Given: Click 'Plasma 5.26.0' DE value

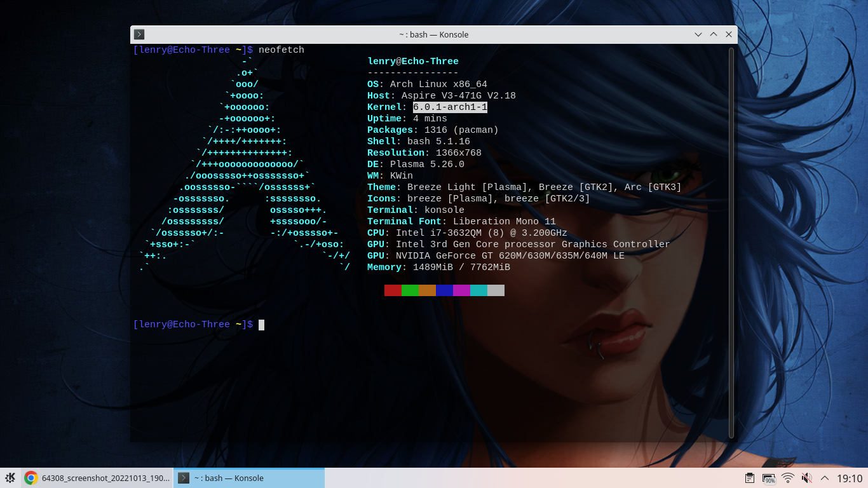Looking at the screenshot, I should (x=427, y=165).
